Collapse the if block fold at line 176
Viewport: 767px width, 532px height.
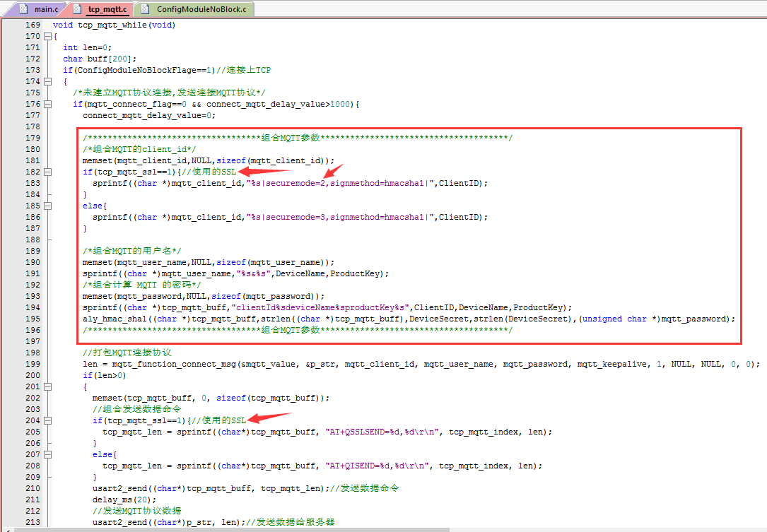tap(47, 104)
